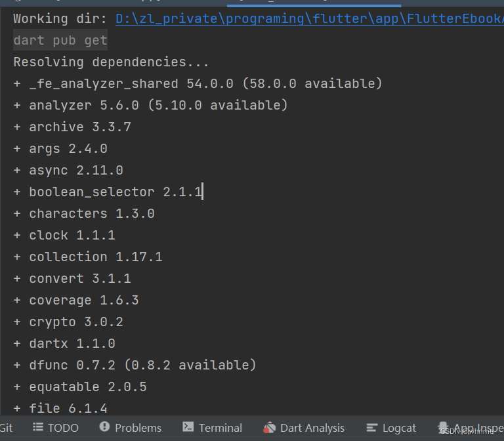Click the Logcat icon
The image size is (504, 441).
[372, 427]
